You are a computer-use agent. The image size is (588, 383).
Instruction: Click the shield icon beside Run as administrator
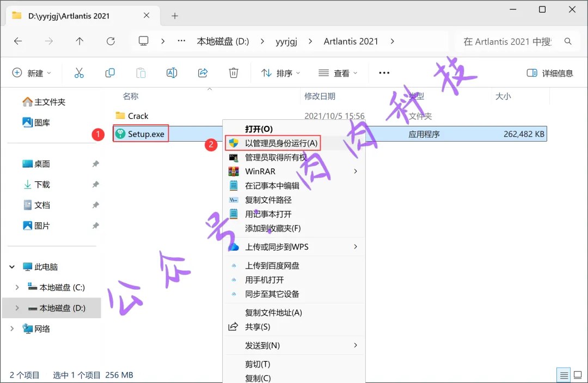click(234, 143)
